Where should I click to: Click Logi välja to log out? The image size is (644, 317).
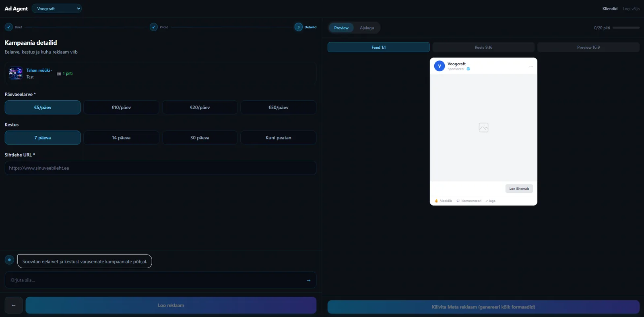click(631, 8)
